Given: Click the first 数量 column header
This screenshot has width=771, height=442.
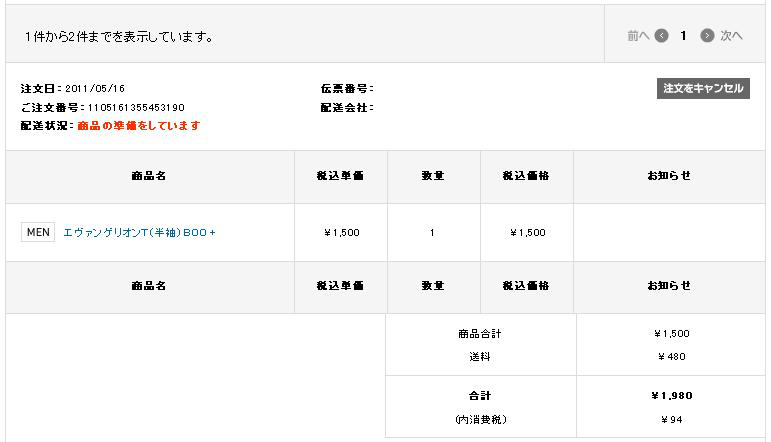Looking at the screenshot, I should point(433,176).
